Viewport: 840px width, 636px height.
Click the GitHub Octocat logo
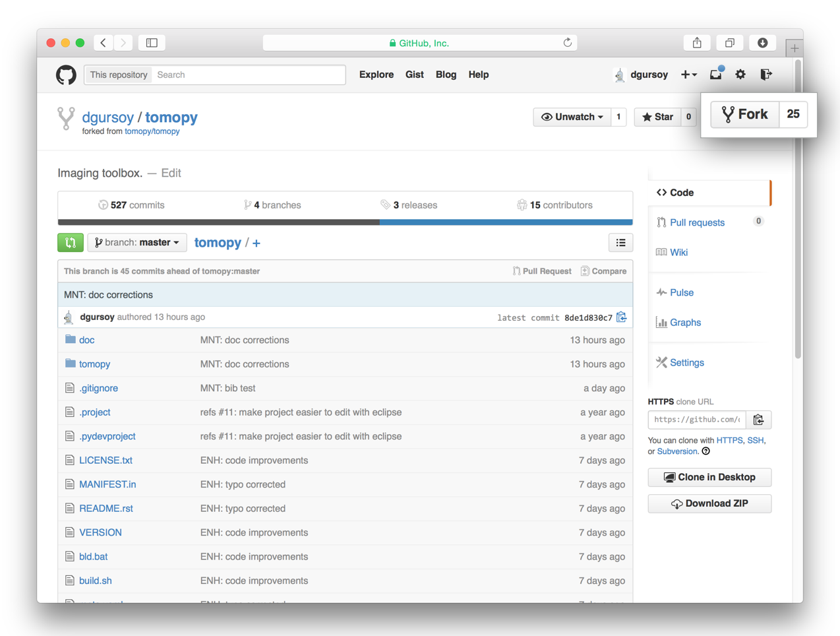(66, 75)
